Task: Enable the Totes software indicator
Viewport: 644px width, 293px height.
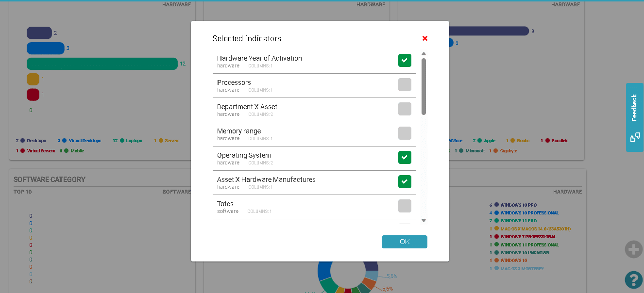Action: tap(405, 206)
